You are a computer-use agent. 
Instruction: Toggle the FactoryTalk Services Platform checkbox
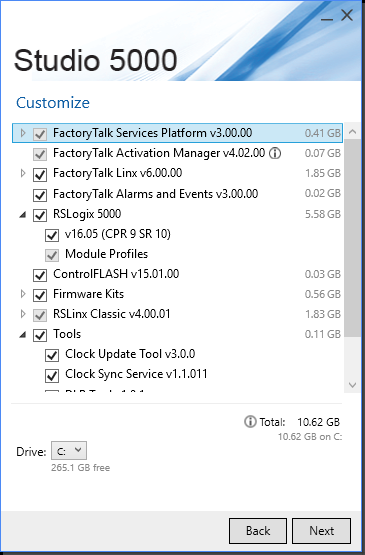(x=40, y=134)
